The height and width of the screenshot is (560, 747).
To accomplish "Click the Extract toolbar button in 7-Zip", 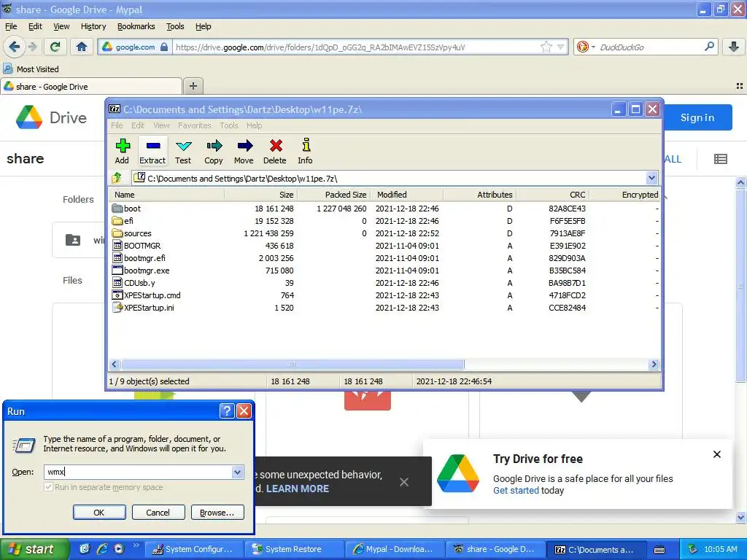I will pyautogui.click(x=152, y=152).
